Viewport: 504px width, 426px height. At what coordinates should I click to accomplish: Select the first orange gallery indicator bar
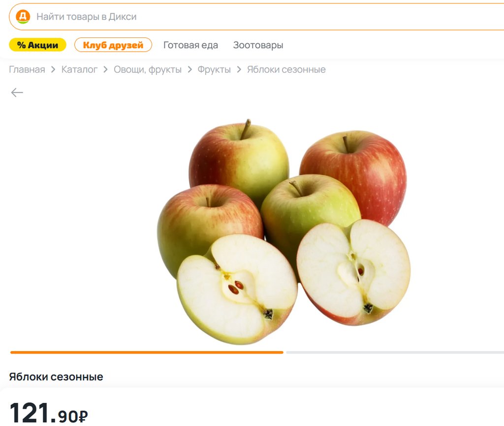point(147,353)
